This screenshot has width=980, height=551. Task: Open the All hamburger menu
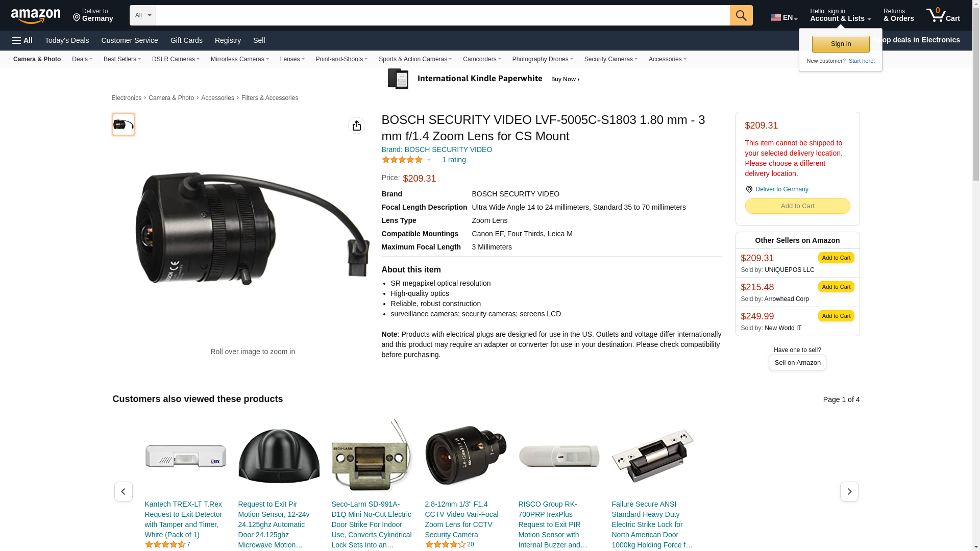coord(22,40)
